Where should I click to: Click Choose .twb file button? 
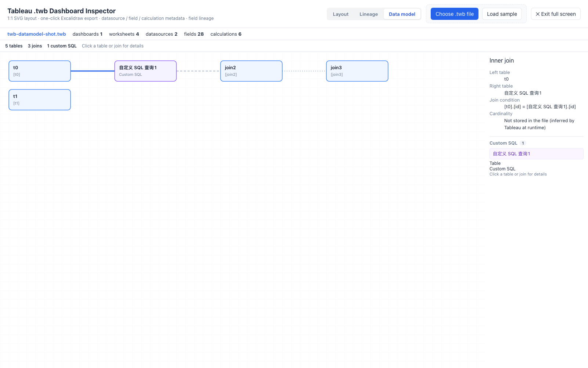[x=455, y=14]
